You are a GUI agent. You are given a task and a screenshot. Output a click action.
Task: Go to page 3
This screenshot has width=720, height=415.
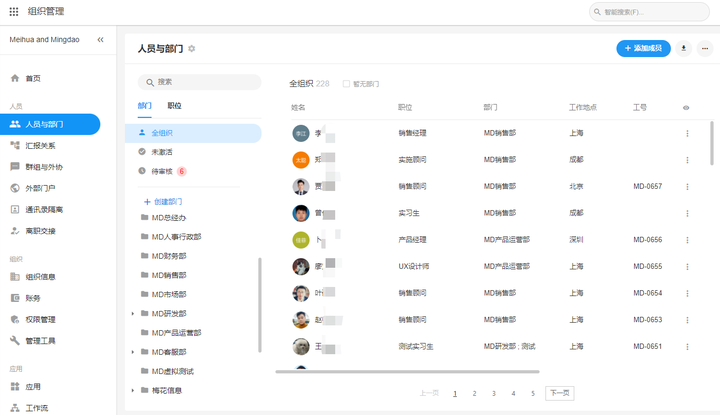pyautogui.click(x=494, y=393)
